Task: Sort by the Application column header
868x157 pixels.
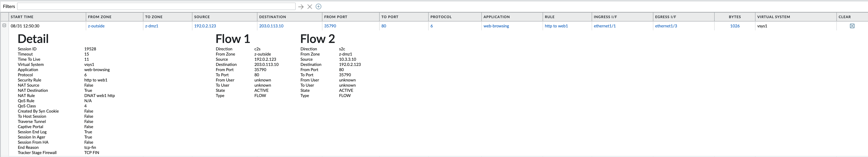Action: tap(496, 17)
